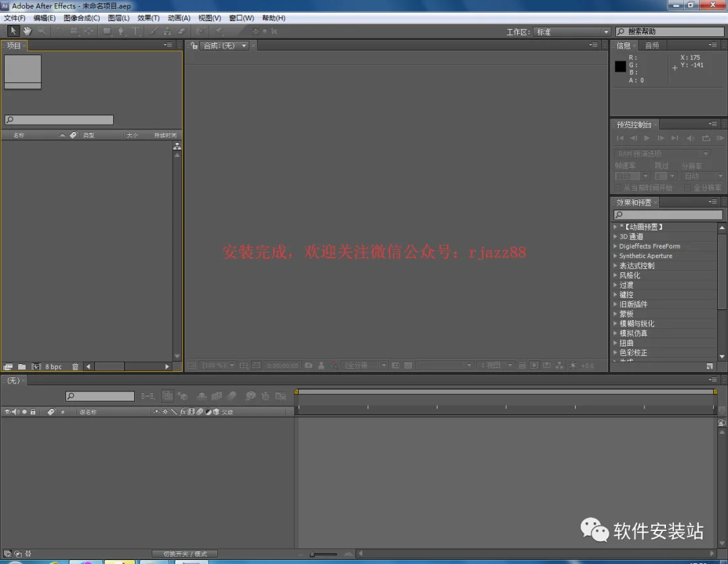Select the Hand tool in toolbar
Image resolution: width=728 pixels, height=564 pixels.
coord(28,31)
